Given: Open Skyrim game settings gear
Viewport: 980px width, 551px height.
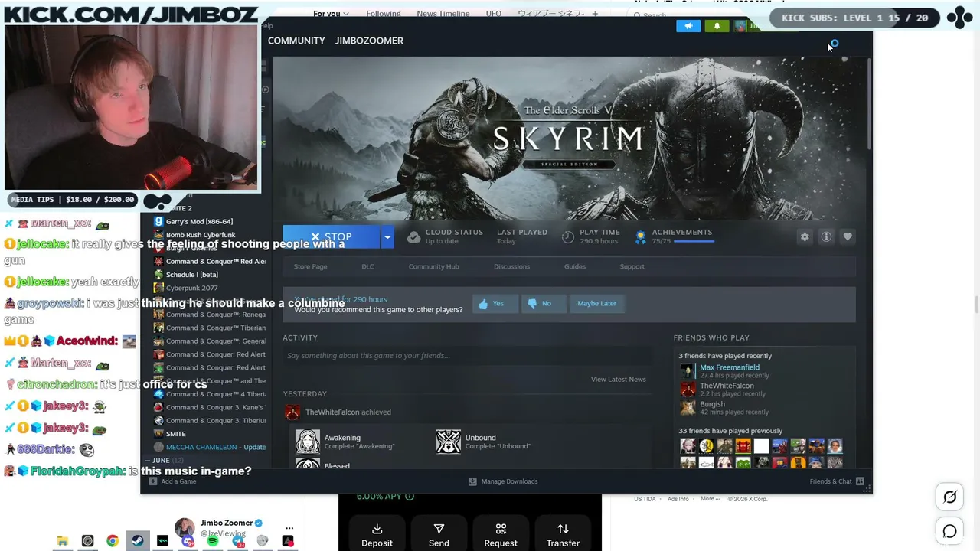Looking at the screenshot, I should 805,237.
